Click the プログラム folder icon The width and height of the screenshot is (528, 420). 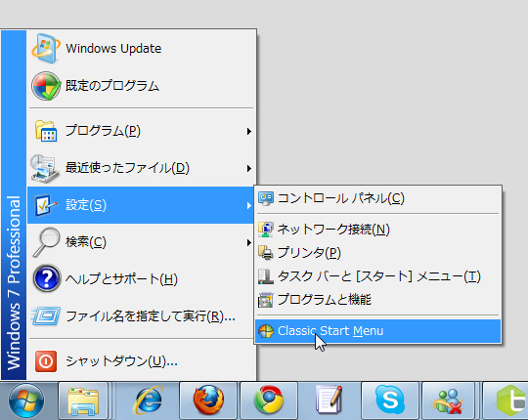coord(46,131)
